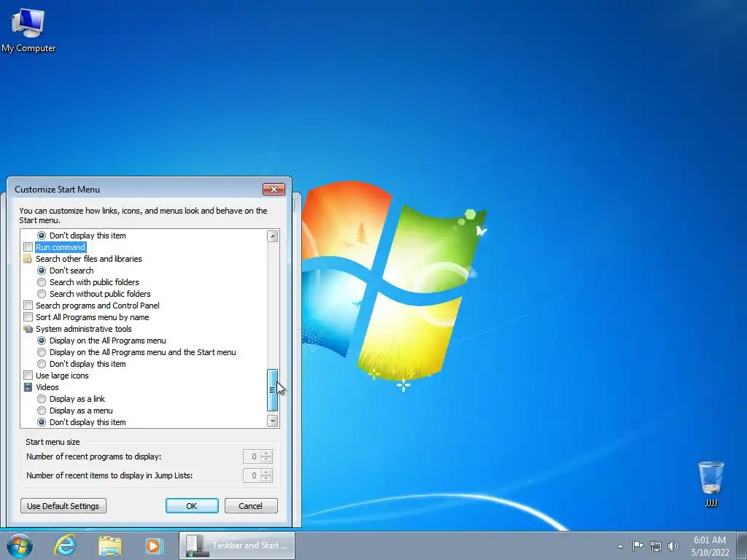Select Videos Display as a menu

(42, 411)
